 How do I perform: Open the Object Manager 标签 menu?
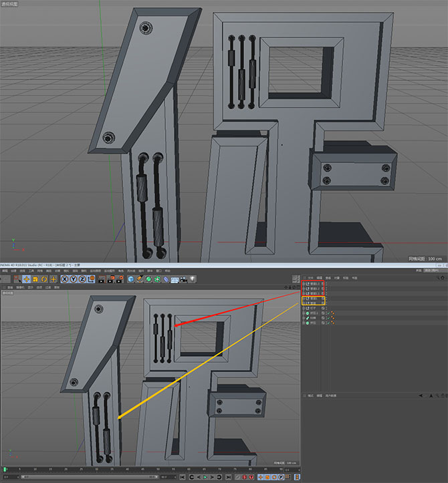(346, 278)
